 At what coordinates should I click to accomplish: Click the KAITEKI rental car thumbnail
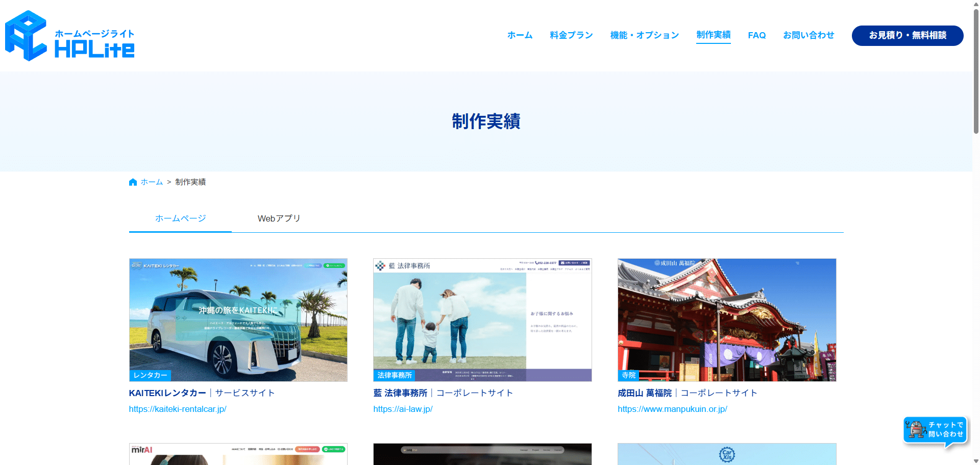[x=238, y=320]
